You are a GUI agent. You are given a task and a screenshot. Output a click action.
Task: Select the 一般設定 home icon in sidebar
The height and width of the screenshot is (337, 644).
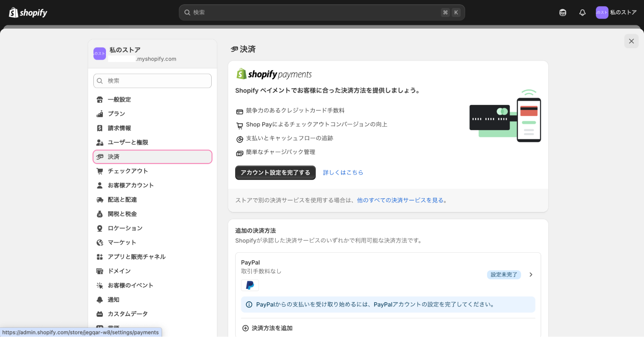pos(100,99)
